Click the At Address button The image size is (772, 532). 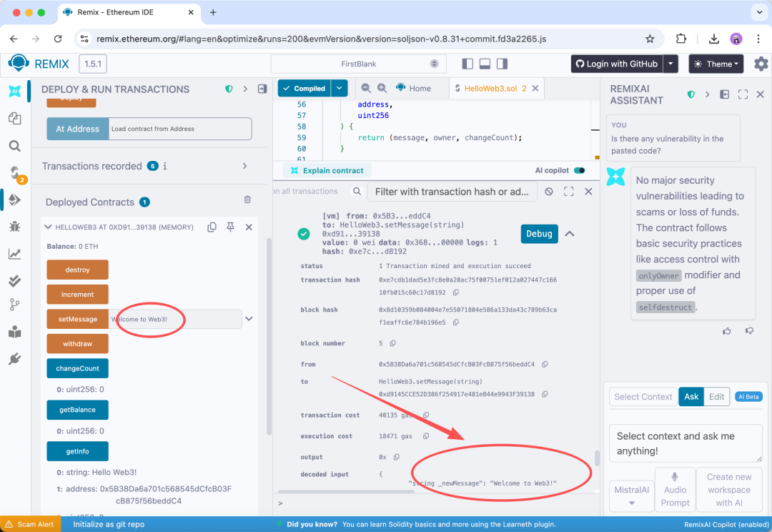pos(77,129)
